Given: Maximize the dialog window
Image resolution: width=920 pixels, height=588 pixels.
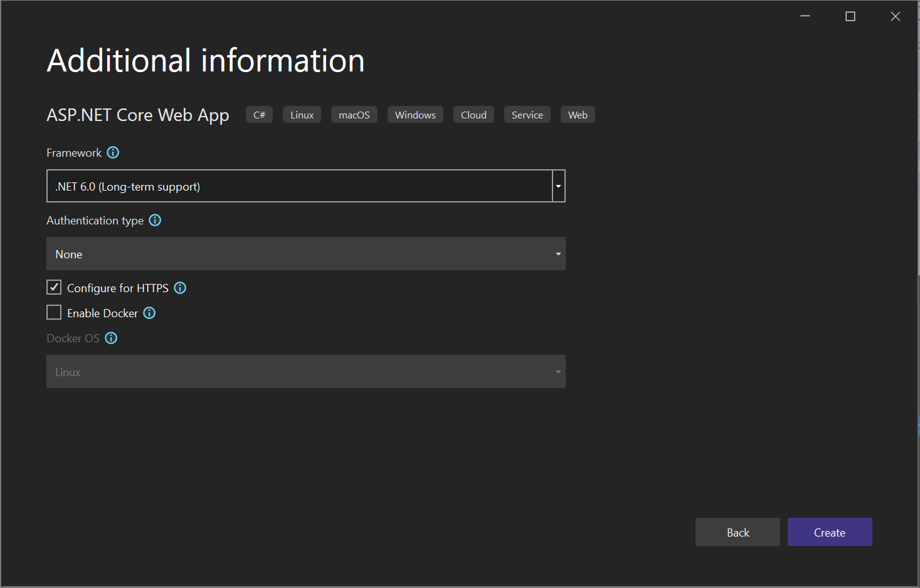Looking at the screenshot, I should point(850,16).
